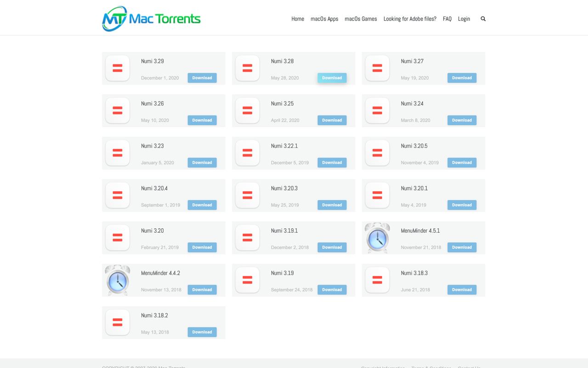Viewport: 588px width, 368px height.
Task: Download Numi 3.20.3
Action: [x=332, y=205]
